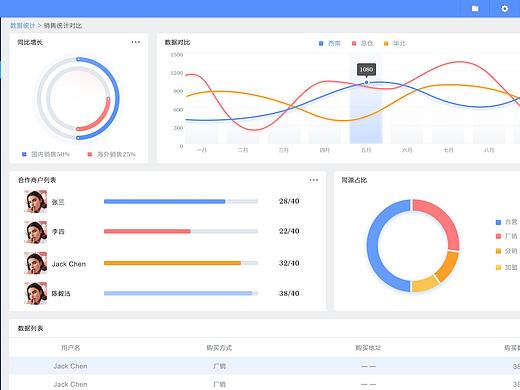This screenshot has height=390, width=520.
Task: Click Jack Chen in highlighted table row
Action: [x=70, y=366]
